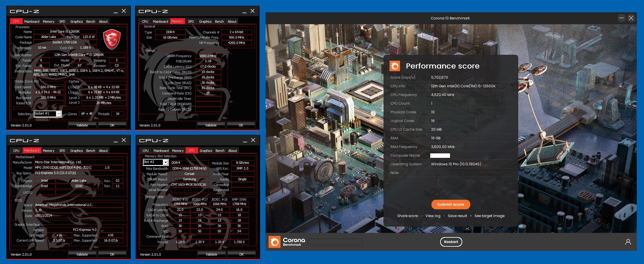Switch to Memory tab in the SPD CPU-Z window
Image resolution: width=644 pixels, height=264 pixels.
[178, 151]
